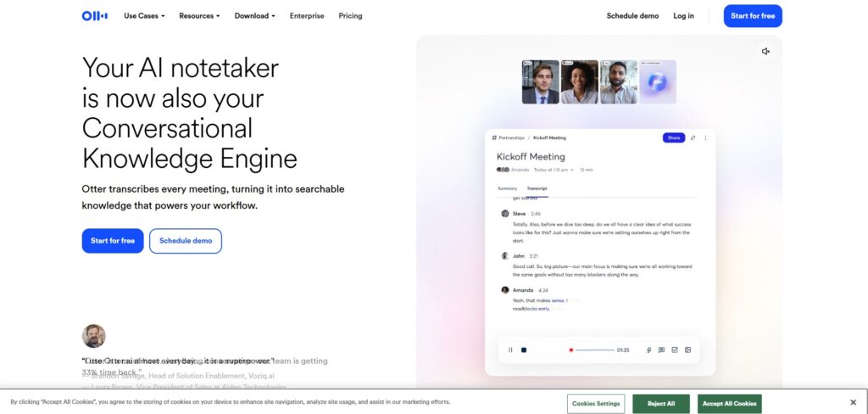The width and height of the screenshot is (868, 414).
Task: Select the woman's participant video thumbnail
Action: click(580, 82)
